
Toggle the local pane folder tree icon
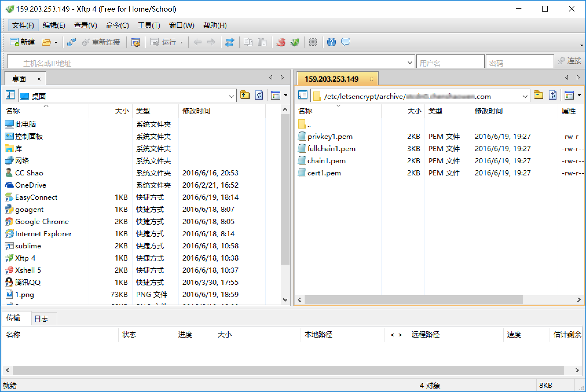coord(10,95)
